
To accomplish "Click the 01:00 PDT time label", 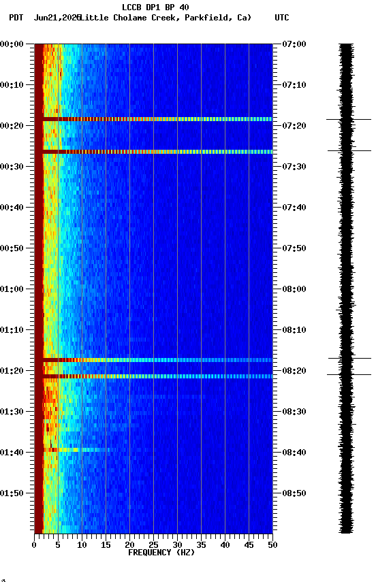I will pyautogui.click(x=12, y=289).
